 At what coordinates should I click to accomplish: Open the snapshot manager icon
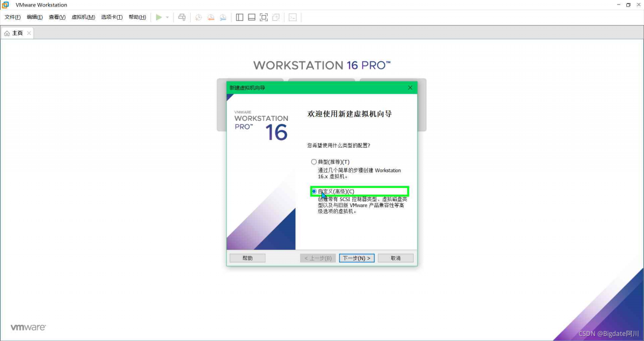(223, 17)
